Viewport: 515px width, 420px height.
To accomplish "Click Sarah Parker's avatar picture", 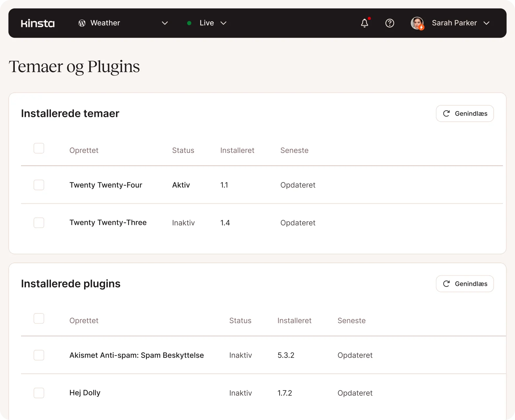I will coord(417,23).
